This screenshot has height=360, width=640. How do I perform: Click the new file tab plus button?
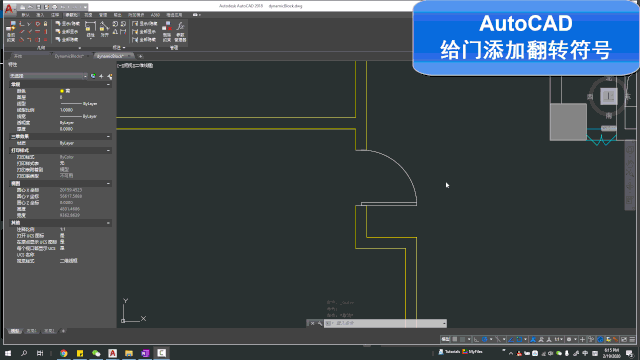point(140,56)
